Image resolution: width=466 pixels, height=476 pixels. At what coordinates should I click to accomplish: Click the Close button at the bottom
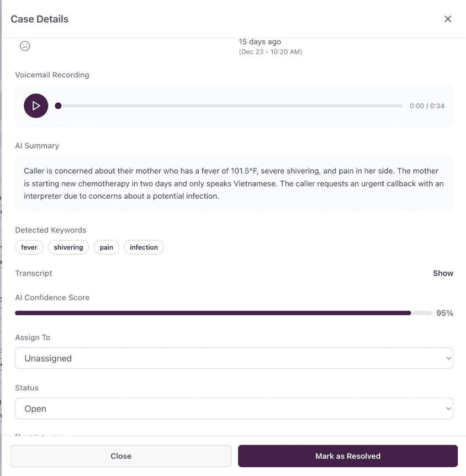(121, 456)
